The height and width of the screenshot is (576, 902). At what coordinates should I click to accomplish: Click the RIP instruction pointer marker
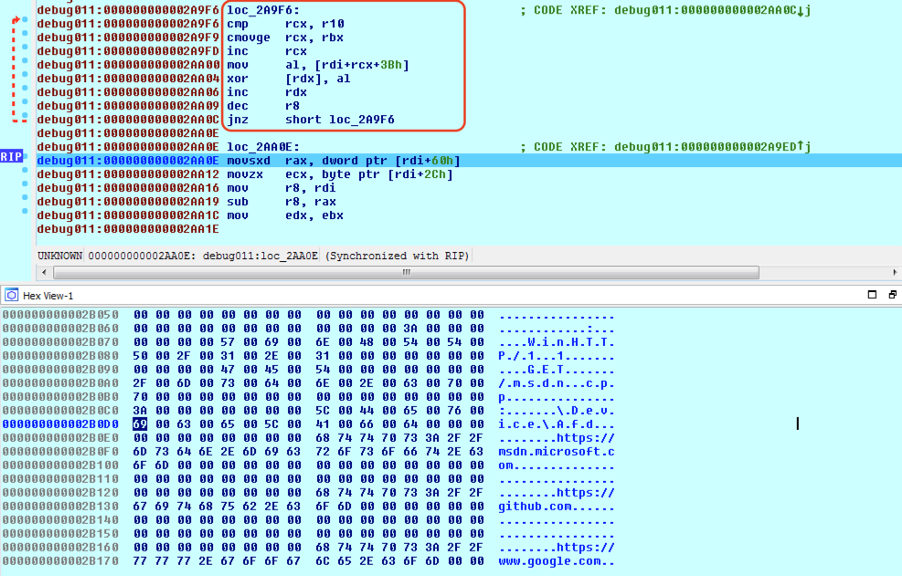click(11, 157)
